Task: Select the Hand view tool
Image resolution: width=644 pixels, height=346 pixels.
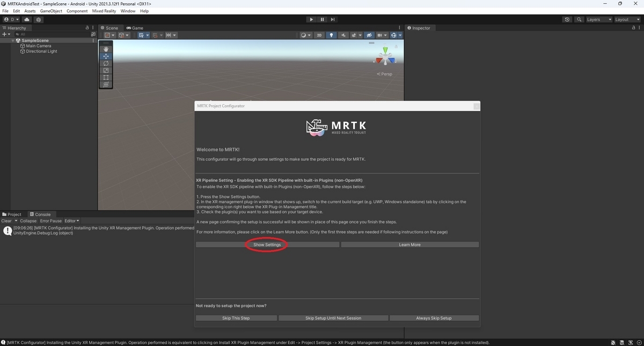Action: pyautogui.click(x=106, y=49)
